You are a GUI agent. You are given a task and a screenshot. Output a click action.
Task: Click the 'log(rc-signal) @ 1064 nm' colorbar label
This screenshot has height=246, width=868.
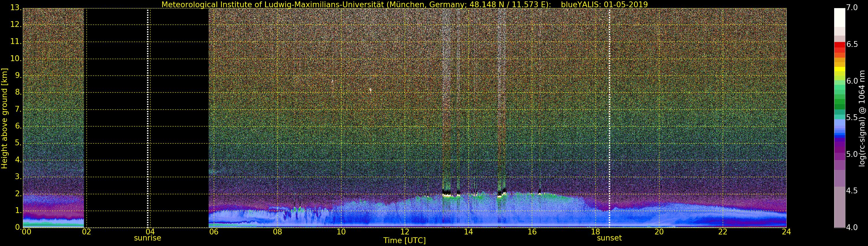coord(862,118)
